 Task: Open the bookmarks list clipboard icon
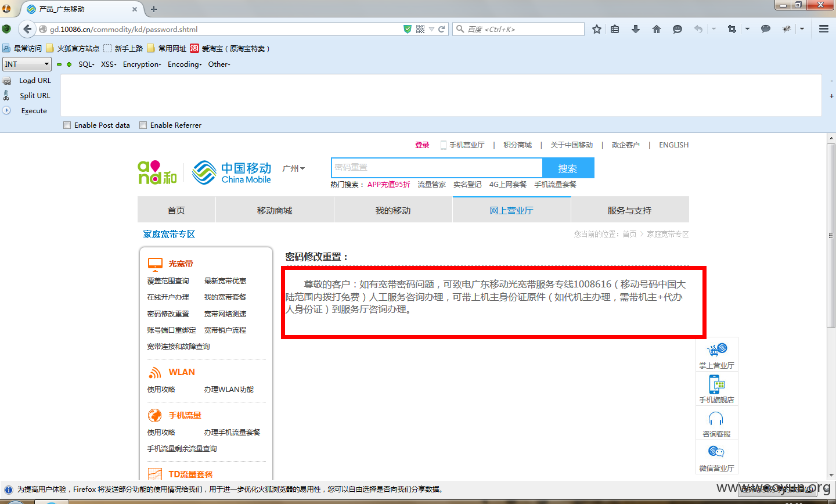coord(615,29)
